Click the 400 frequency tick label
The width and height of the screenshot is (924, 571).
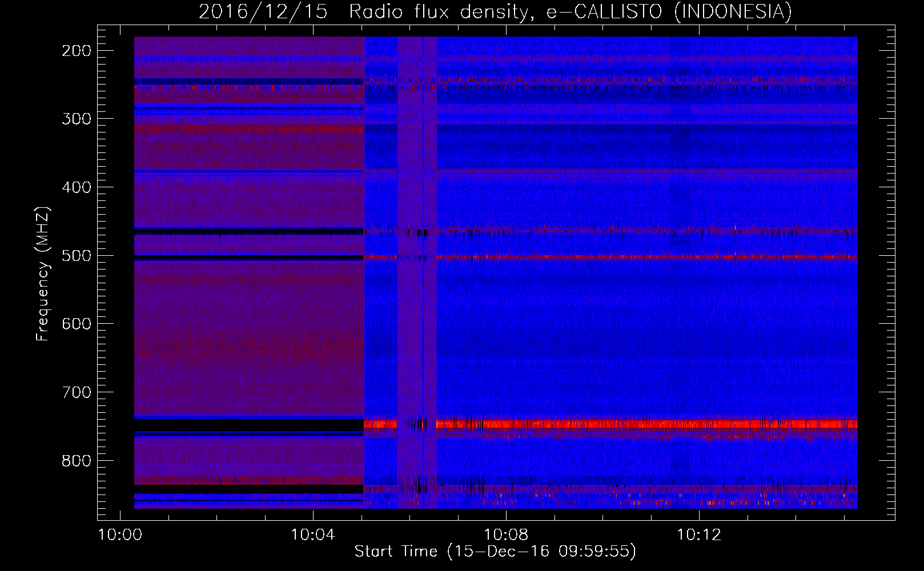tap(77, 187)
